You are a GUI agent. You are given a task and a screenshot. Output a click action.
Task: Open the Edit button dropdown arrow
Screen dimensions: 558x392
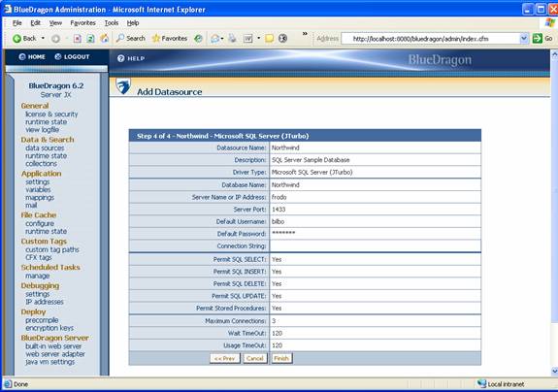259,39
